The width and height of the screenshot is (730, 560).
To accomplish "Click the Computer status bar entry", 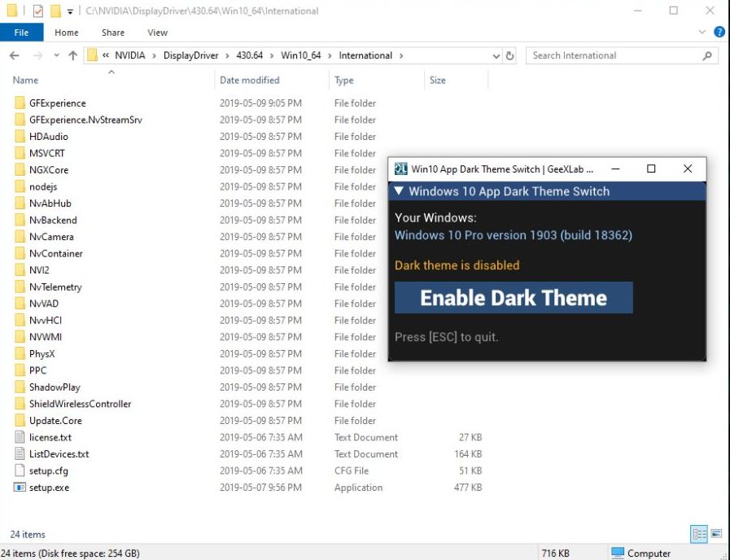I will pyautogui.click(x=640, y=553).
